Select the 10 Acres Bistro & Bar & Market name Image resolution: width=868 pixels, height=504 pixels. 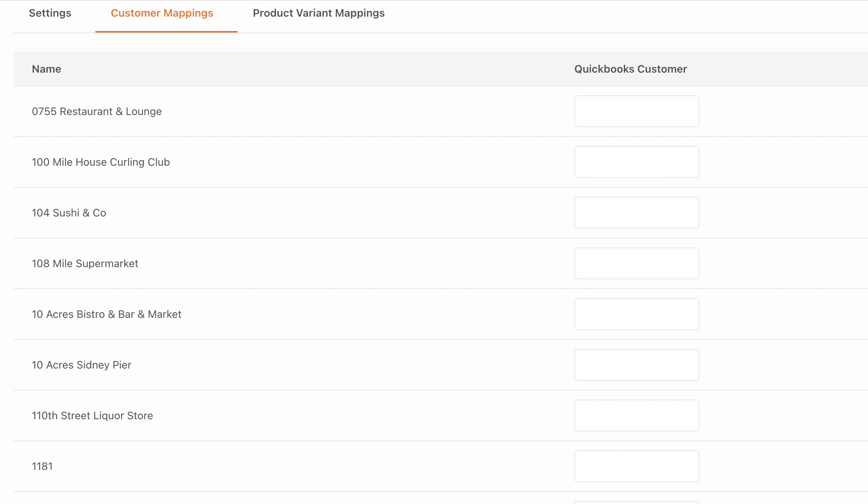(107, 314)
